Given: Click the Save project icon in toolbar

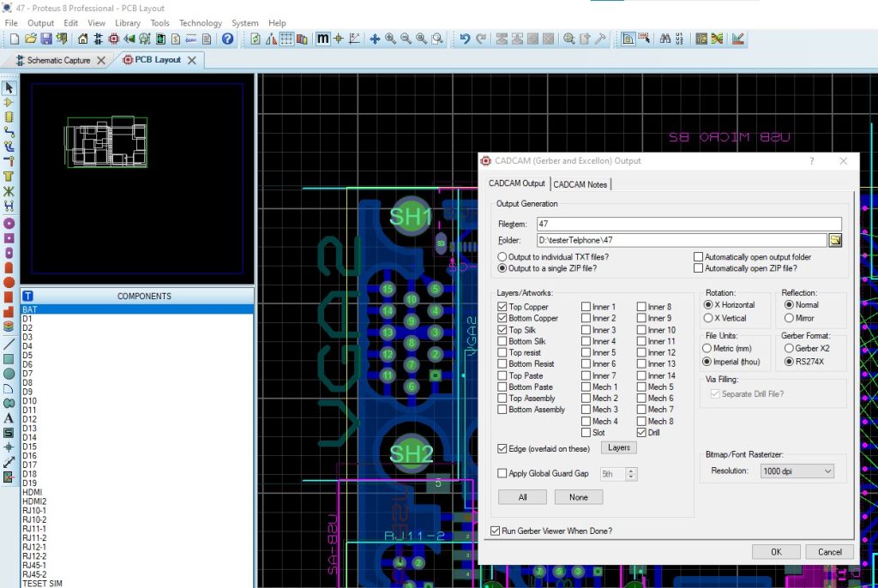Looking at the screenshot, I should pos(45,39).
